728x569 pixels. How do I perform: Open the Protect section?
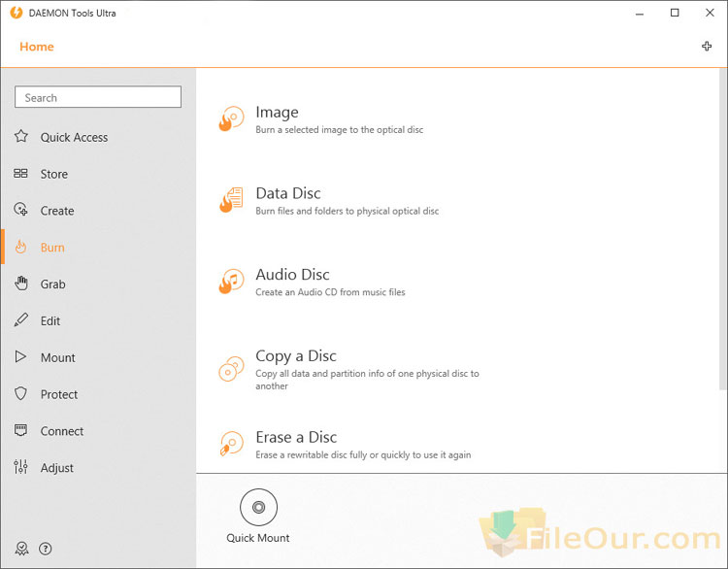(59, 395)
